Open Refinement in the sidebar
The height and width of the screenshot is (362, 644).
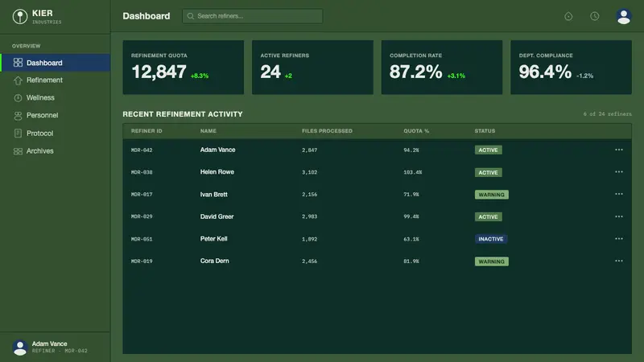pos(56,80)
